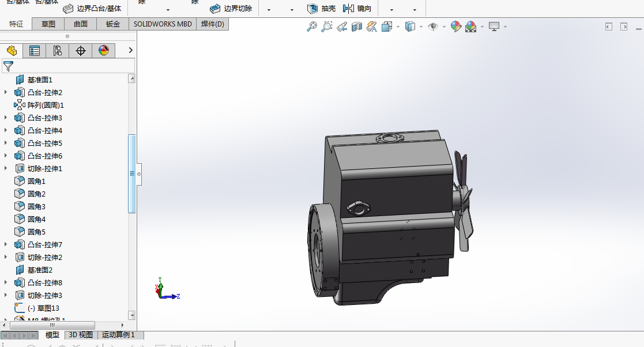Screen dimensions: 644x347
Task: Click the Zoom to Fit icon
Action: (x=312, y=27)
